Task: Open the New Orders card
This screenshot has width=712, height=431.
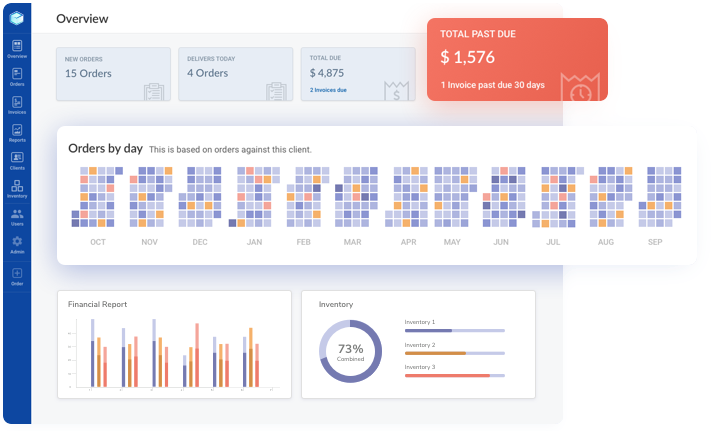Action: tap(114, 74)
